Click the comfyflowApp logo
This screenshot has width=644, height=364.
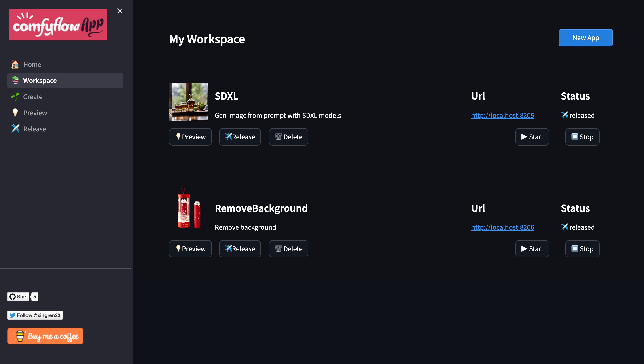point(58,25)
